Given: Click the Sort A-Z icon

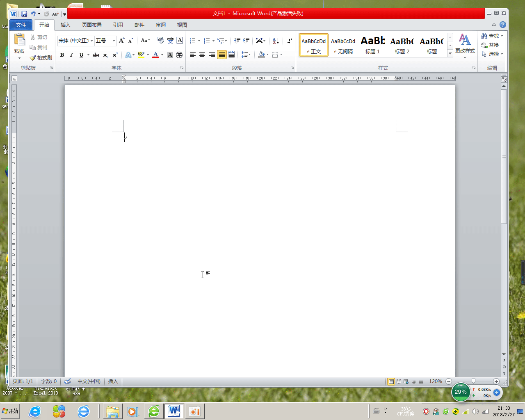Looking at the screenshot, I should click(276, 41).
